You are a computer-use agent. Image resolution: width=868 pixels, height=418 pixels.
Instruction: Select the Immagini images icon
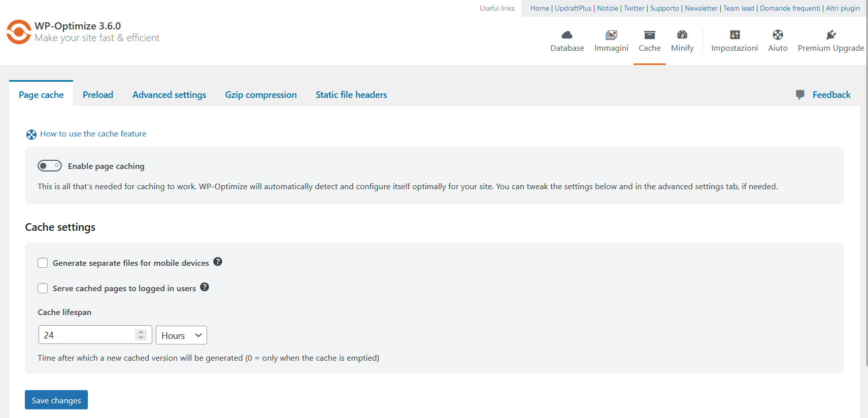click(611, 36)
